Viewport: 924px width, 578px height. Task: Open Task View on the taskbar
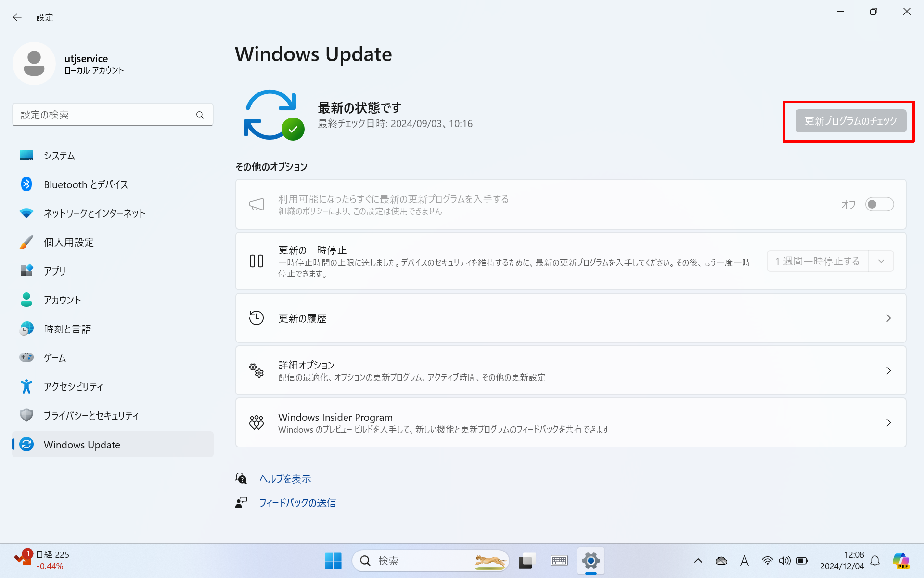pyautogui.click(x=527, y=561)
